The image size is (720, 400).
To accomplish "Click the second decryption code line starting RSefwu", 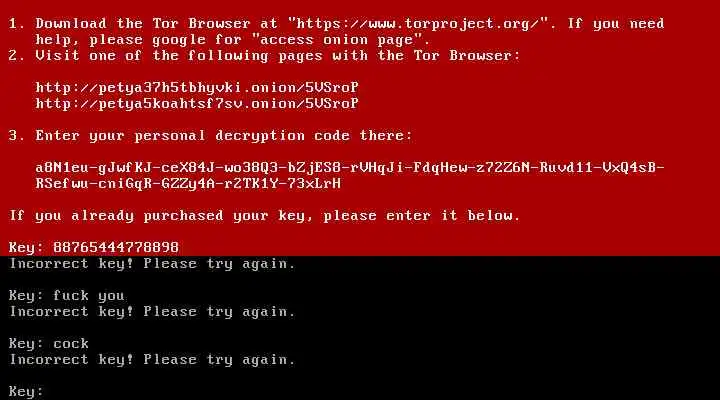I will pyautogui.click(x=188, y=183).
